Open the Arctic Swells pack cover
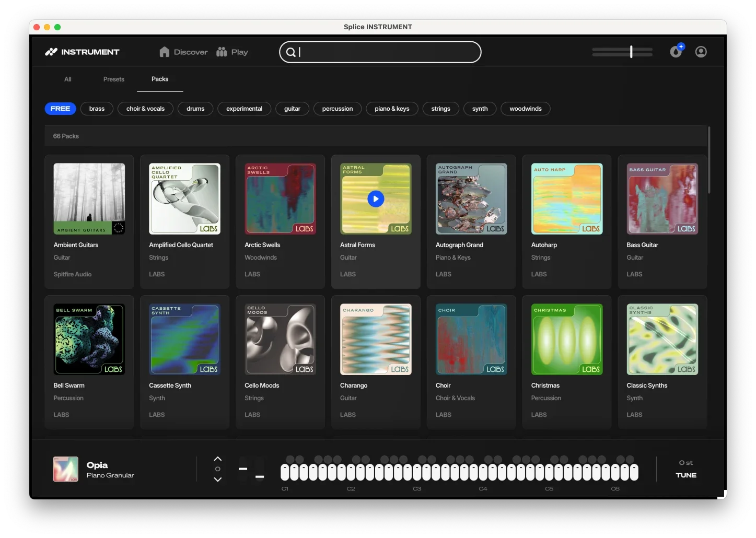This screenshot has width=756, height=538. click(280, 199)
